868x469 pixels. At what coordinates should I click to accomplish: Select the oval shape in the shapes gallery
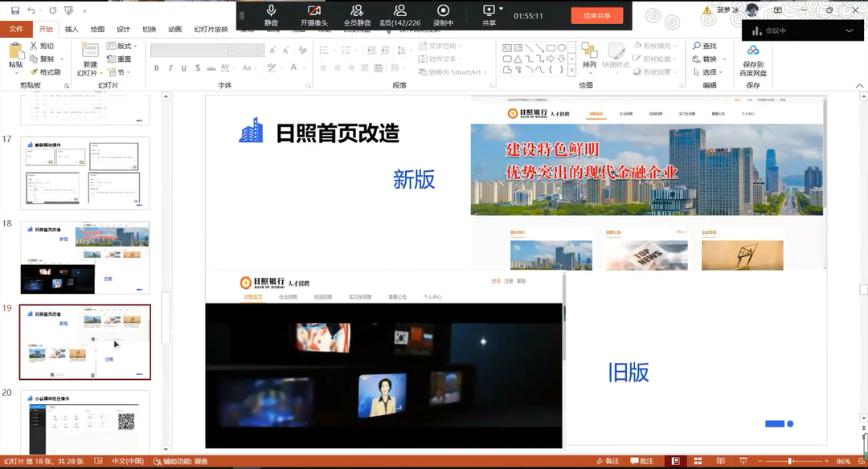point(561,48)
